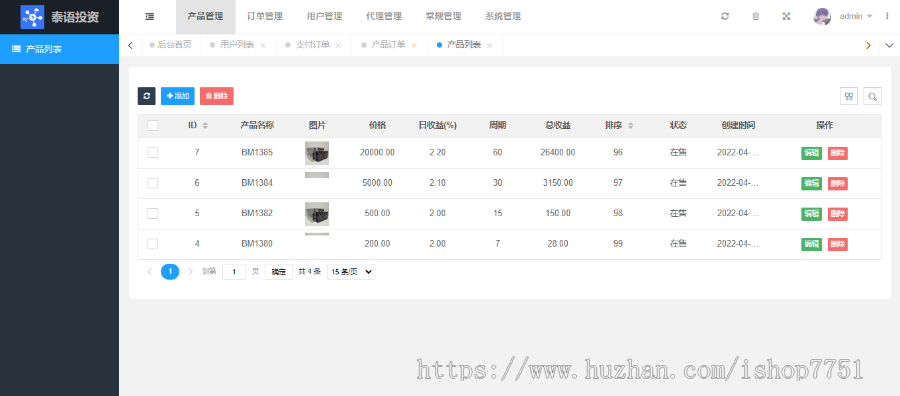Delete the BM1380 product

pos(838,244)
